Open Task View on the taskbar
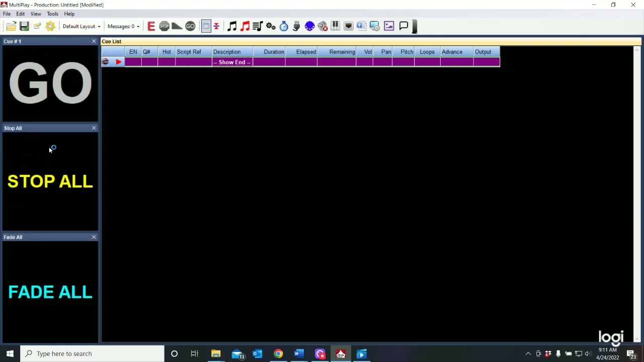This screenshot has width=644, height=362. click(x=194, y=354)
